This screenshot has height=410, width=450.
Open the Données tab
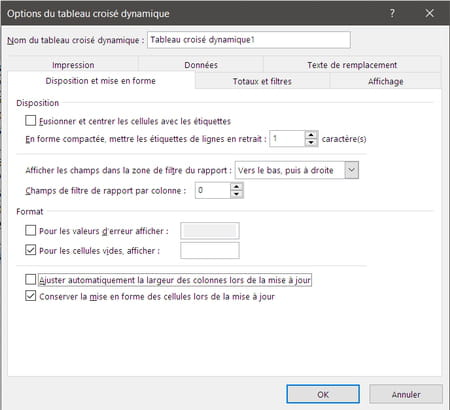coord(201,65)
